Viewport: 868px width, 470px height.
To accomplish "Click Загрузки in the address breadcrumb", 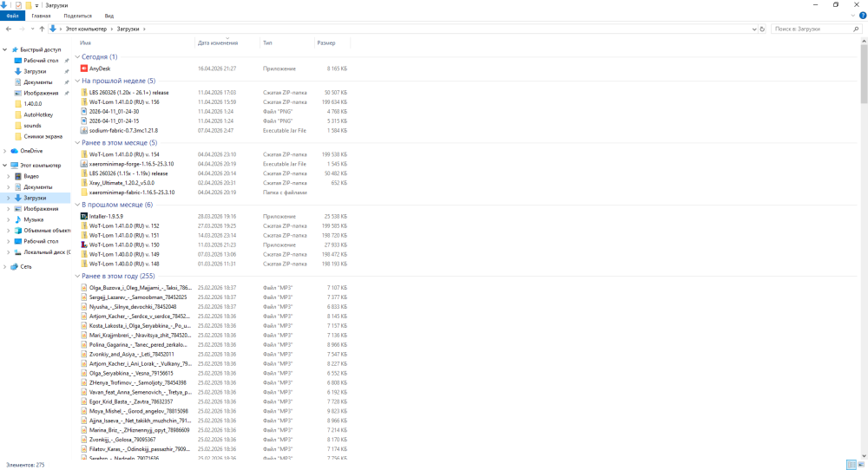I will [x=128, y=29].
